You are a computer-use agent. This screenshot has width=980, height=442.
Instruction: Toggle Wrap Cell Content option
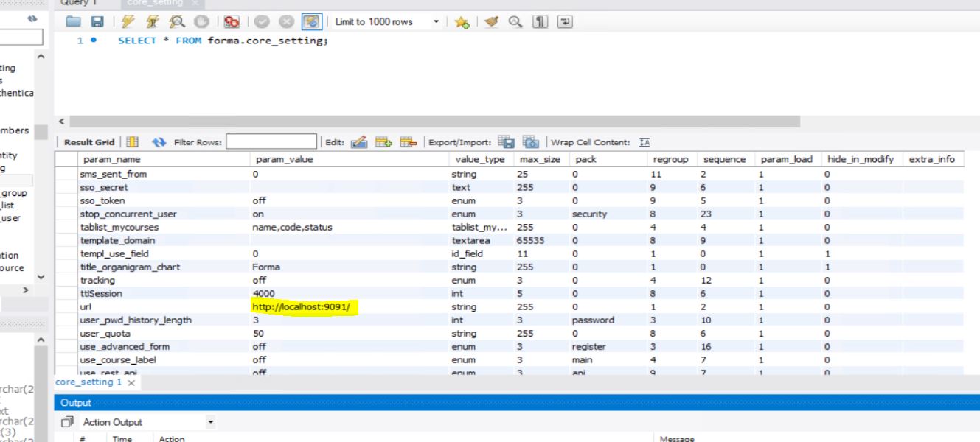644,143
